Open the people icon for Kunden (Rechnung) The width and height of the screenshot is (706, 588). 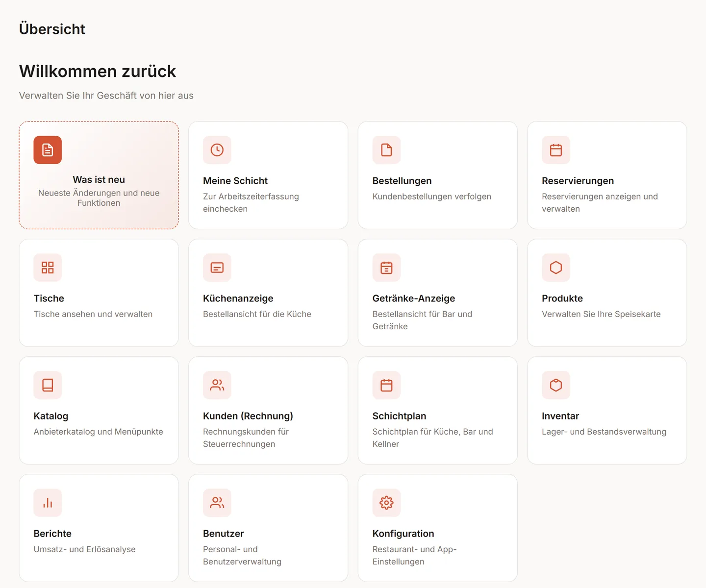[x=217, y=385]
